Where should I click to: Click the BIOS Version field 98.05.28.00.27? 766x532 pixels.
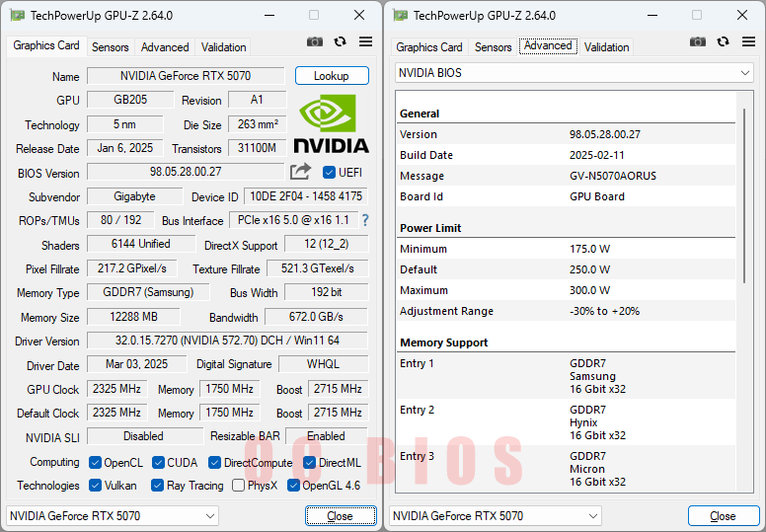186,172
